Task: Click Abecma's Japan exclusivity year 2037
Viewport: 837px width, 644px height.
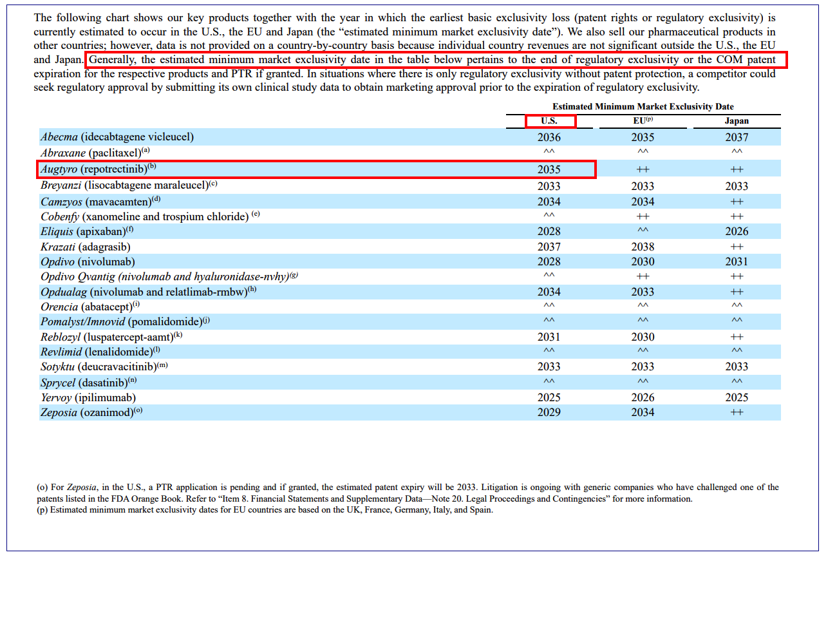Action: (x=737, y=137)
